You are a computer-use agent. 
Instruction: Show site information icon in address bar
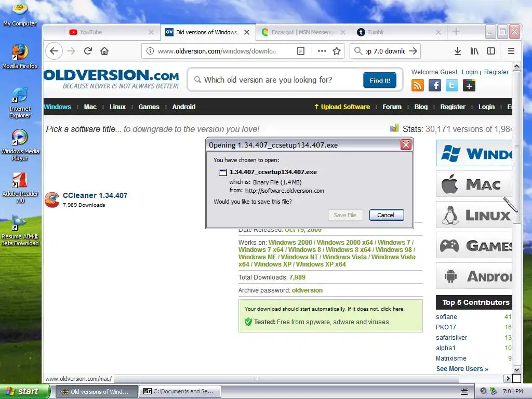coord(150,51)
